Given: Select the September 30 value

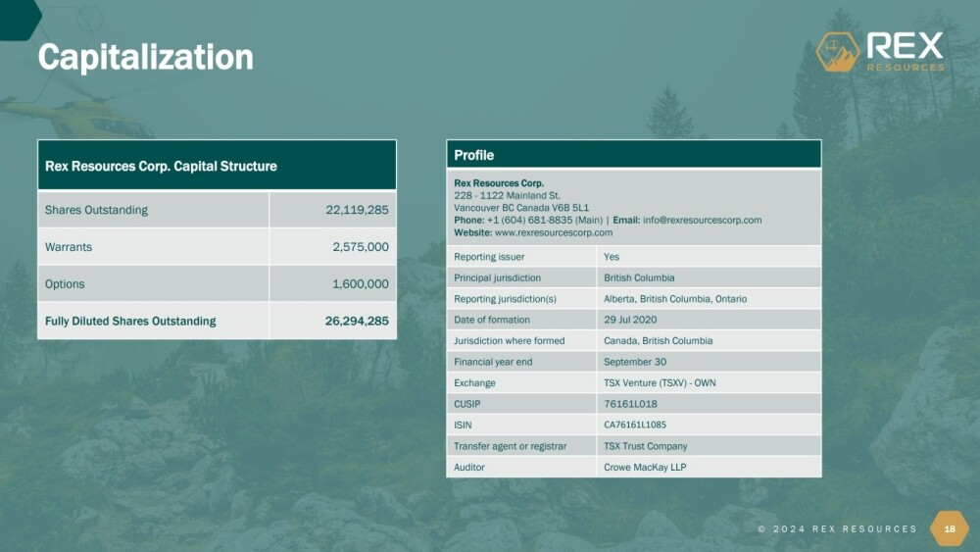Looking at the screenshot, I should pyautogui.click(x=635, y=362).
